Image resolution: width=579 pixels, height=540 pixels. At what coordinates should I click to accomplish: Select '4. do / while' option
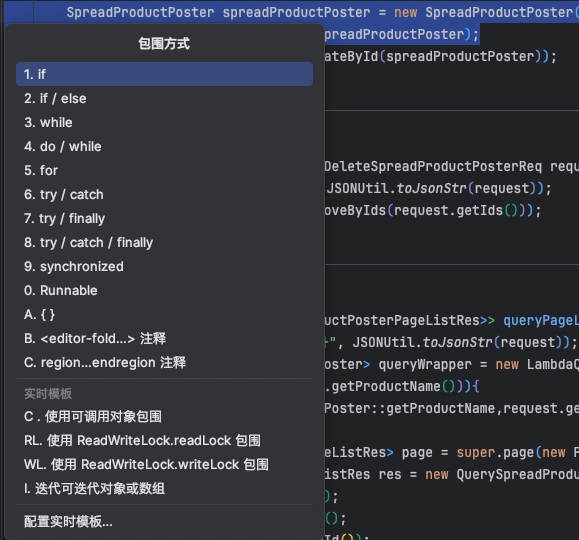tap(164, 147)
